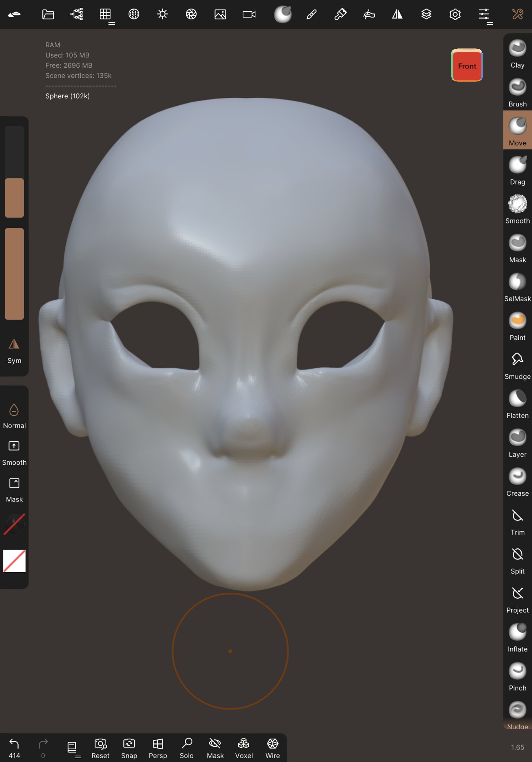Click the Nomad app logo icon
This screenshot has width=532, height=762.
click(14, 15)
